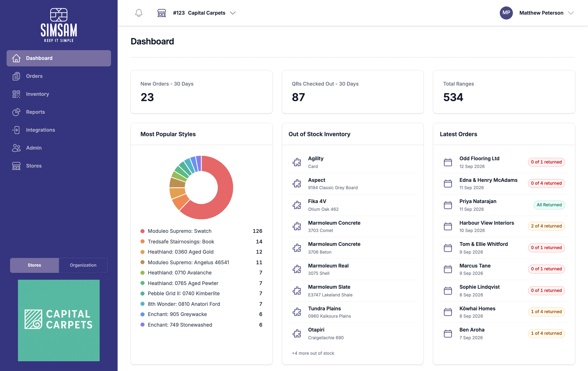Click legend dot for Enchant: 749 Stonewashed
The width and height of the screenshot is (588, 371).
[142, 325]
